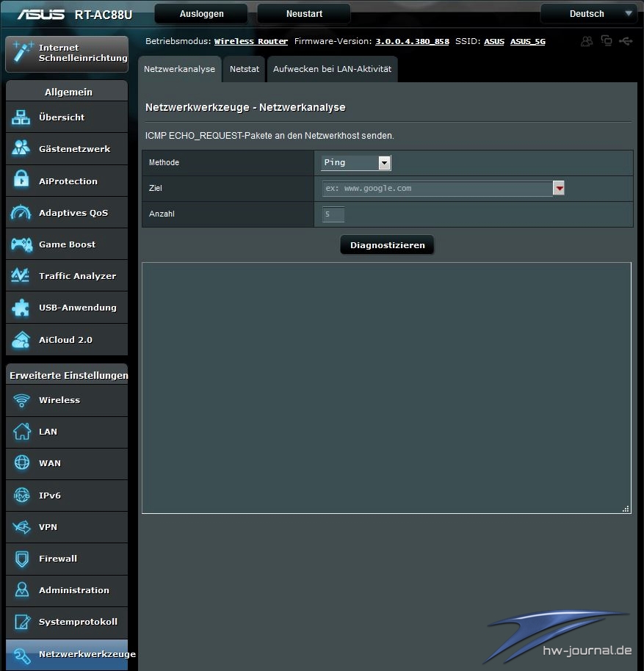Switch to the Netstat tab
The image size is (644, 671).
[245, 69]
